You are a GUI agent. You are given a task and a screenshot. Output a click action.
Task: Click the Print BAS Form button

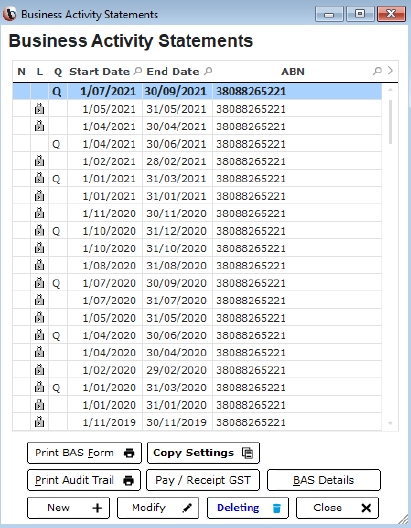coord(84,453)
